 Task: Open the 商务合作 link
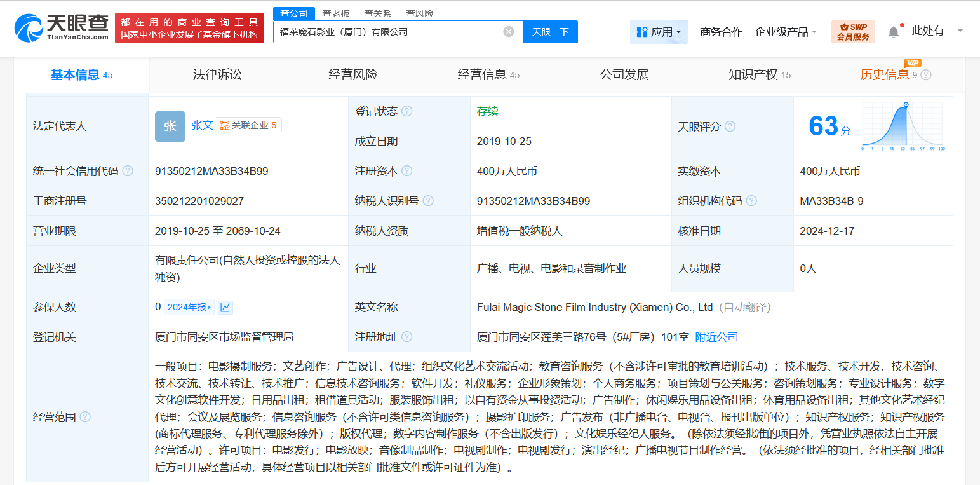(721, 32)
